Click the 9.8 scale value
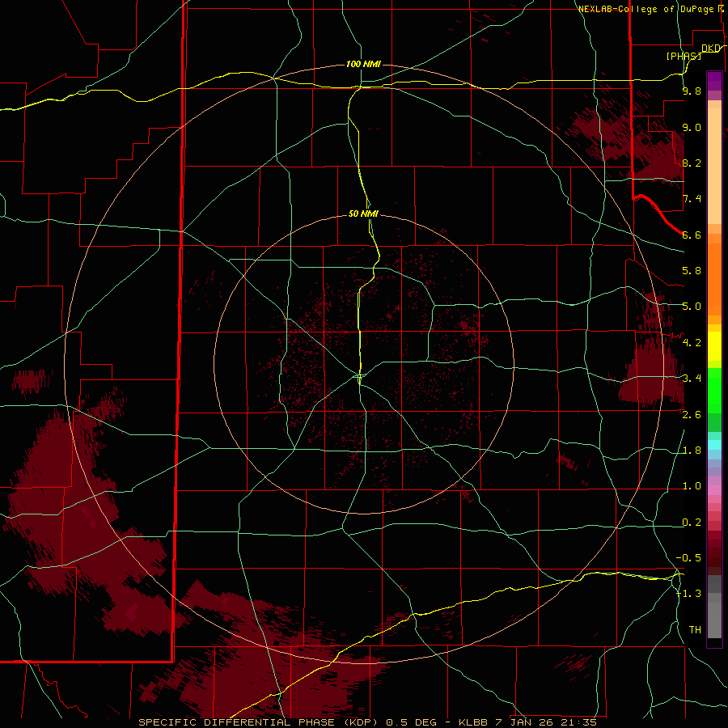The image size is (728, 728). pos(692,91)
